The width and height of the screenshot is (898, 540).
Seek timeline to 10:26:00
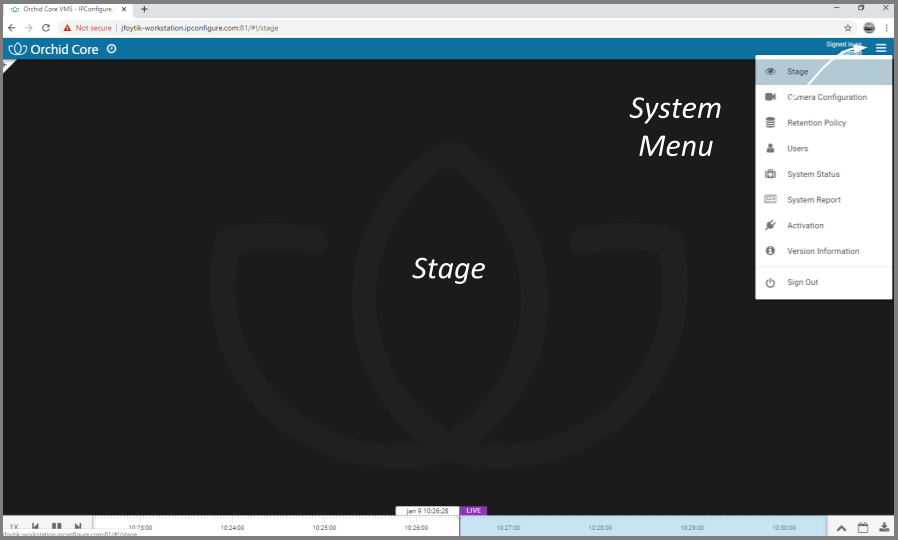(x=416, y=527)
